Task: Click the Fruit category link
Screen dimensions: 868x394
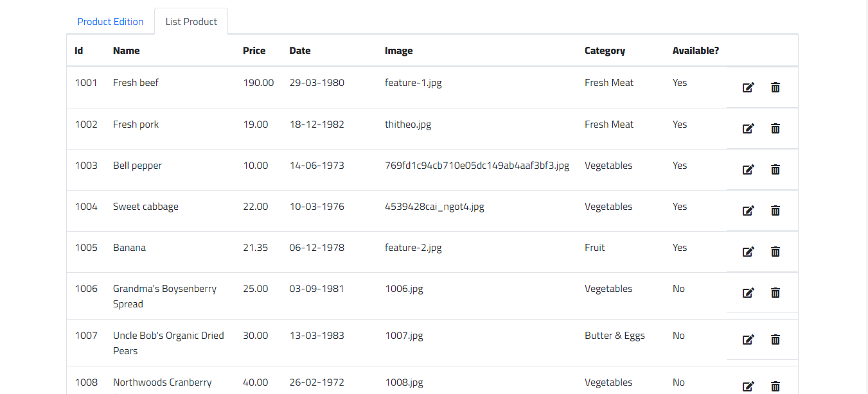Action: tap(594, 247)
